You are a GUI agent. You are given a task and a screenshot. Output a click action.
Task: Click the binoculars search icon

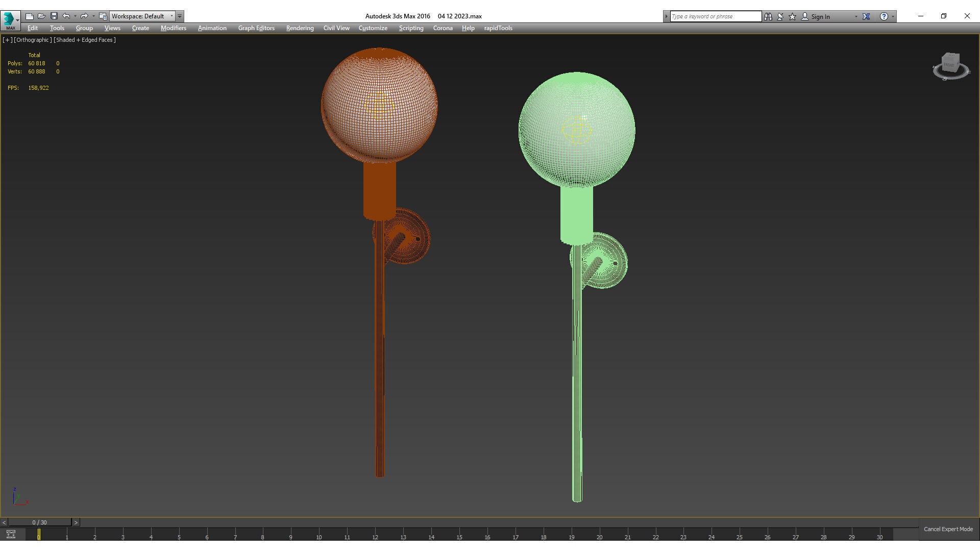768,16
